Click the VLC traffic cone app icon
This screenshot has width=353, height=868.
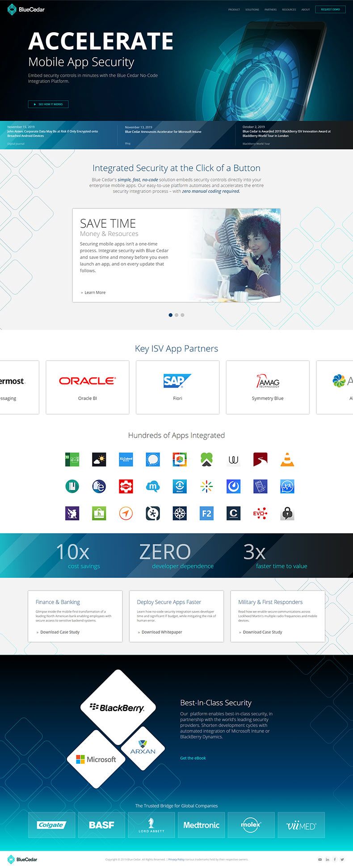(x=287, y=459)
